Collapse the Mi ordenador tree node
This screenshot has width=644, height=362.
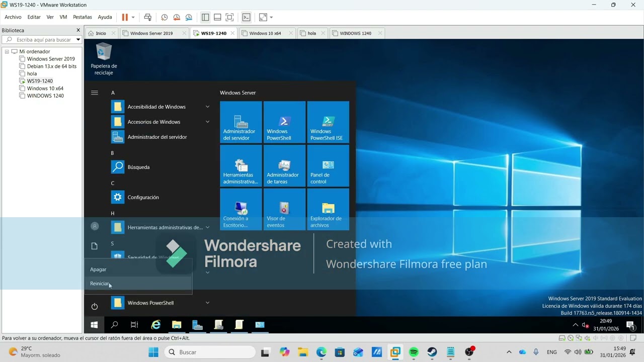tap(7, 51)
